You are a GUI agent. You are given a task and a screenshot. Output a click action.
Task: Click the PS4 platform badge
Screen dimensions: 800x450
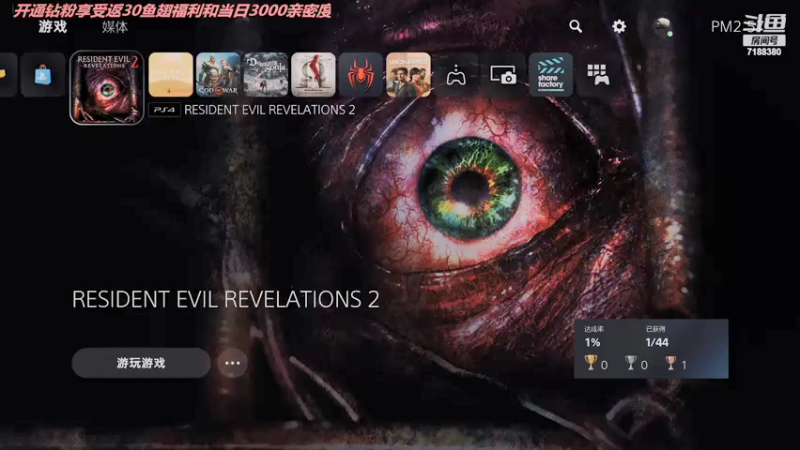point(164,110)
